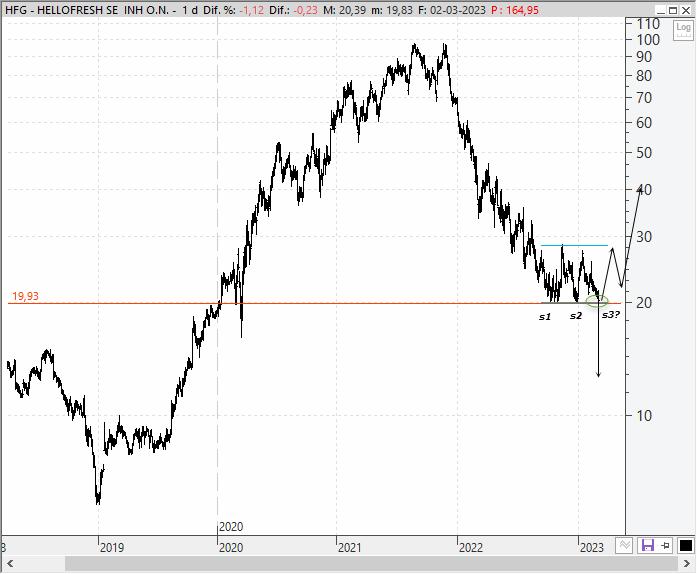Click the 2021 time axis label
Viewport: 697px width, 574px height.
[x=350, y=547]
